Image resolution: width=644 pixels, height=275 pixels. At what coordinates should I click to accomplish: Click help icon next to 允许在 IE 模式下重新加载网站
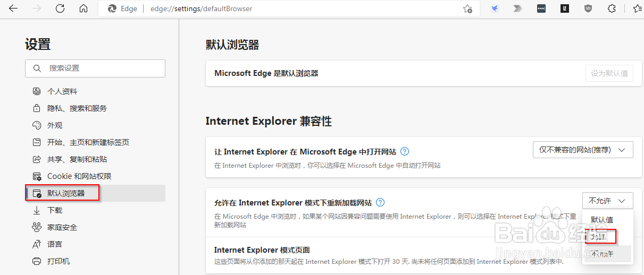[x=380, y=202]
